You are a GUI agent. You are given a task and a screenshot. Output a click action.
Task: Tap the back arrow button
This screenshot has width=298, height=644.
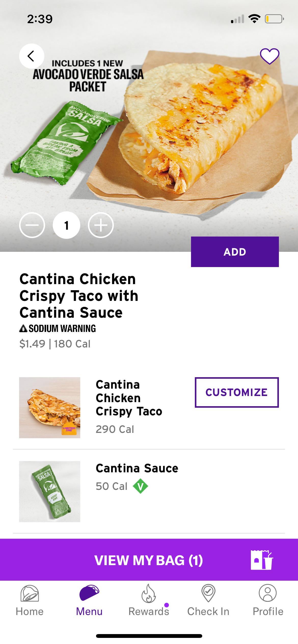tap(31, 56)
